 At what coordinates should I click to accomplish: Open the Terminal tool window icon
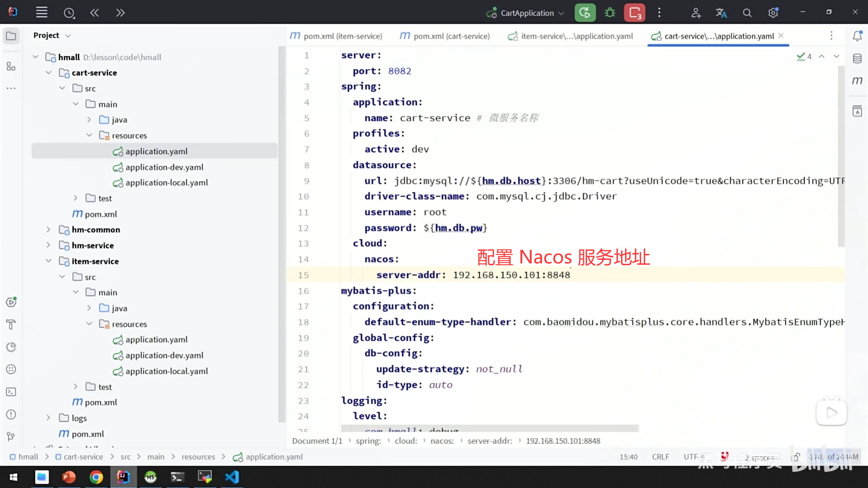point(11,392)
